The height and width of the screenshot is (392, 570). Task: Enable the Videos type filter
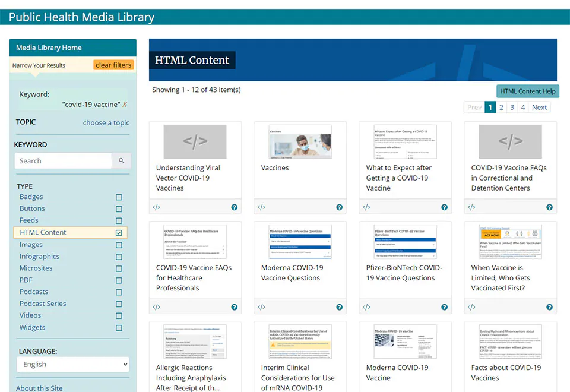tap(119, 315)
